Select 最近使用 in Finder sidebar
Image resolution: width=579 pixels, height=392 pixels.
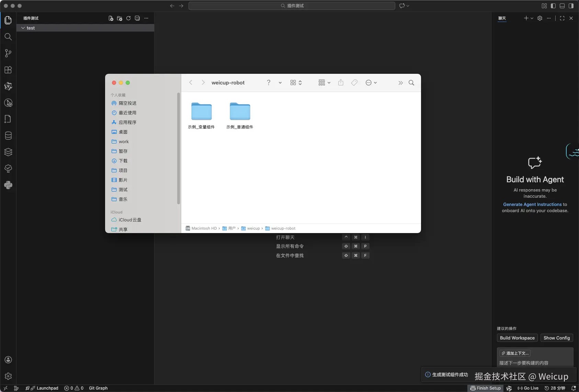click(124, 113)
